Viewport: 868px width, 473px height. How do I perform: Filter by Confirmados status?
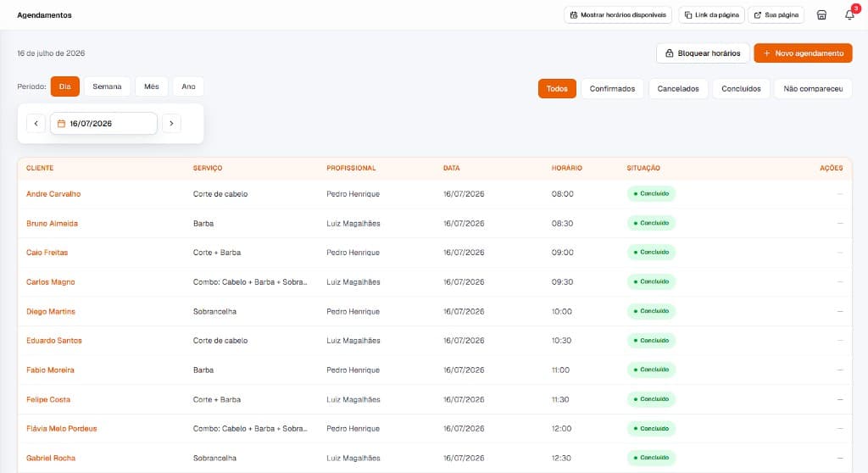[x=612, y=89]
